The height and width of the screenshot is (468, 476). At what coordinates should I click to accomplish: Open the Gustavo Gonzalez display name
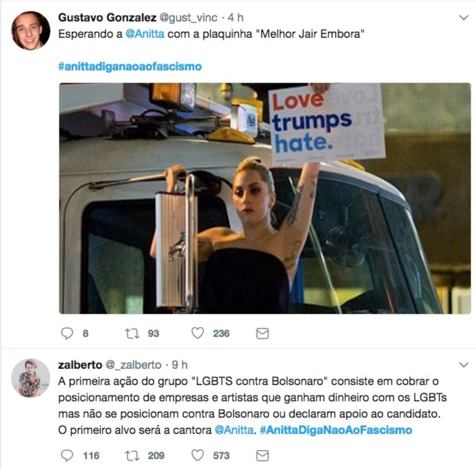click(x=102, y=18)
